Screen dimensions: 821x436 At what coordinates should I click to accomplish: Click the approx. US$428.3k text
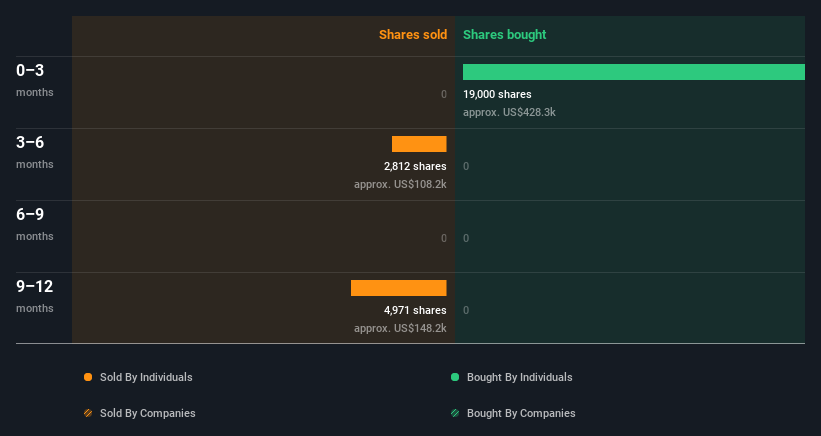tap(509, 112)
